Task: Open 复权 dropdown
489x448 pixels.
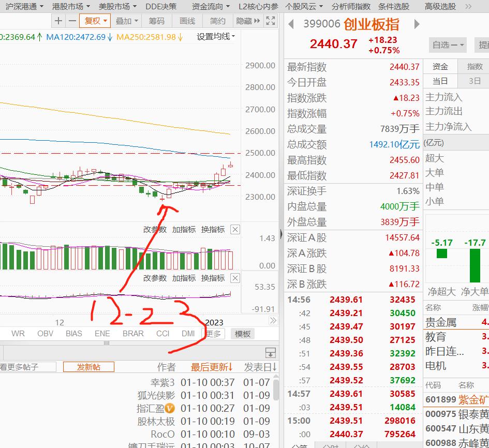Action: (x=95, y=21)
